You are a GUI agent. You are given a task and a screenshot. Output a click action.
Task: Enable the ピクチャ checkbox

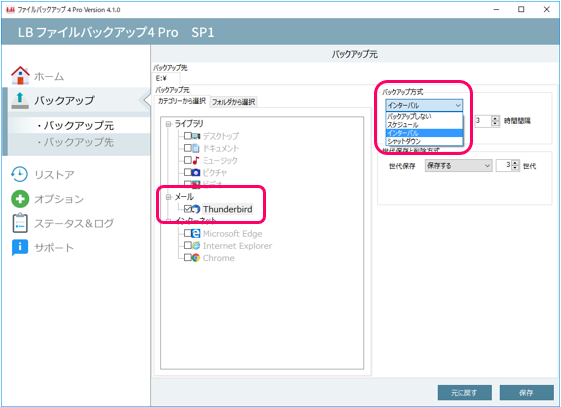point(187,172)
